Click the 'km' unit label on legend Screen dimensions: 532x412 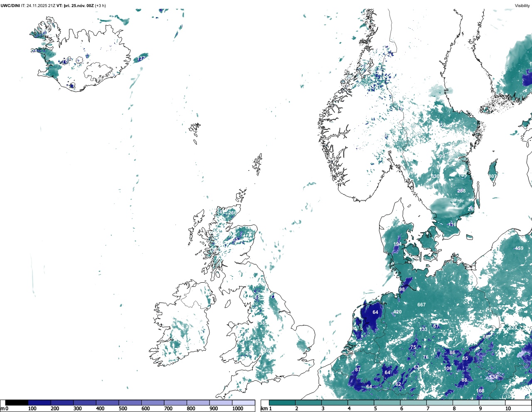(264, 409)
